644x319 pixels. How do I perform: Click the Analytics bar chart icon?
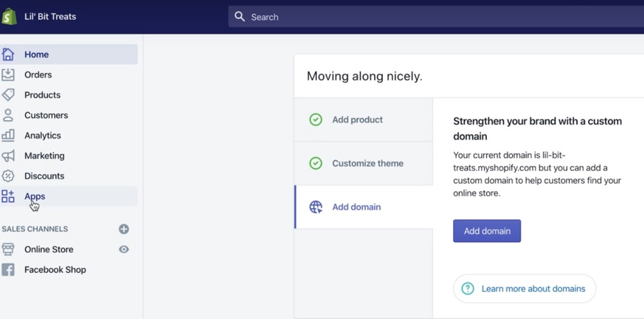pos(8,136)
